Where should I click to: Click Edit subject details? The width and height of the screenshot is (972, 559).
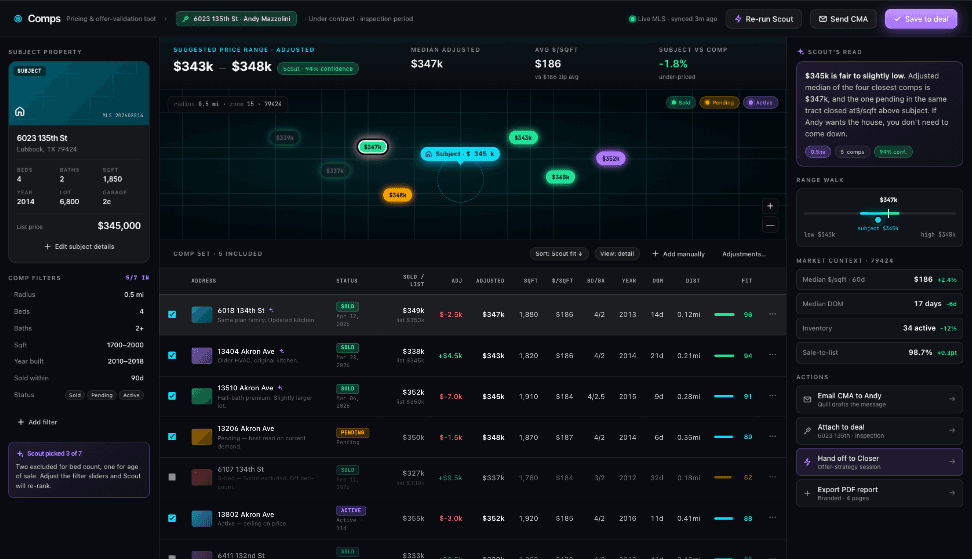pos(79,247)
